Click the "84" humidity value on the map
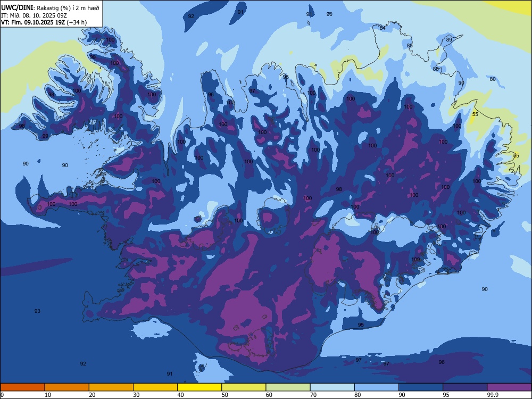The height and width of the screenshot is (399, 532). [383, 28]
